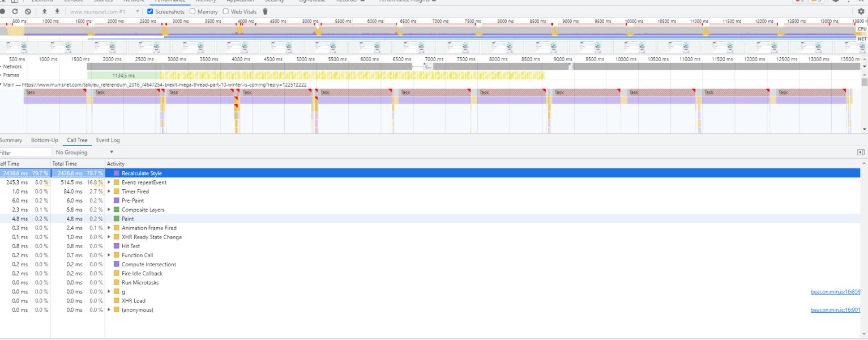The image size is (868, 340).
Task: Uncheck the Screenshots checkbox
Action: click(x=150, y=11)
